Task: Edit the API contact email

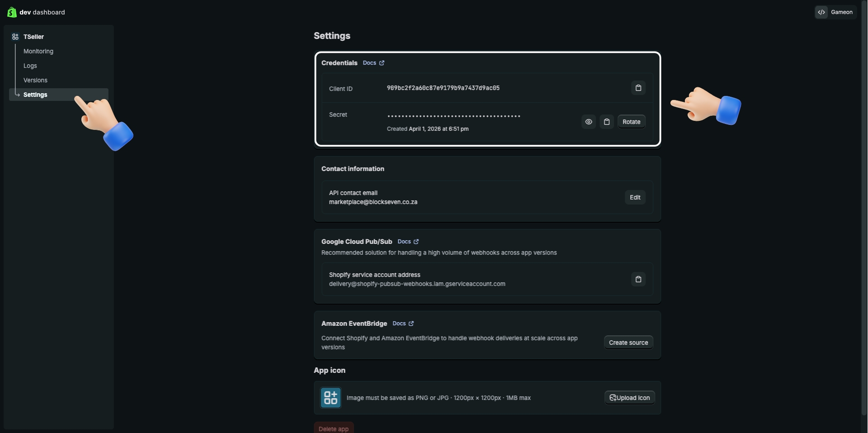Action: (635, 197)
